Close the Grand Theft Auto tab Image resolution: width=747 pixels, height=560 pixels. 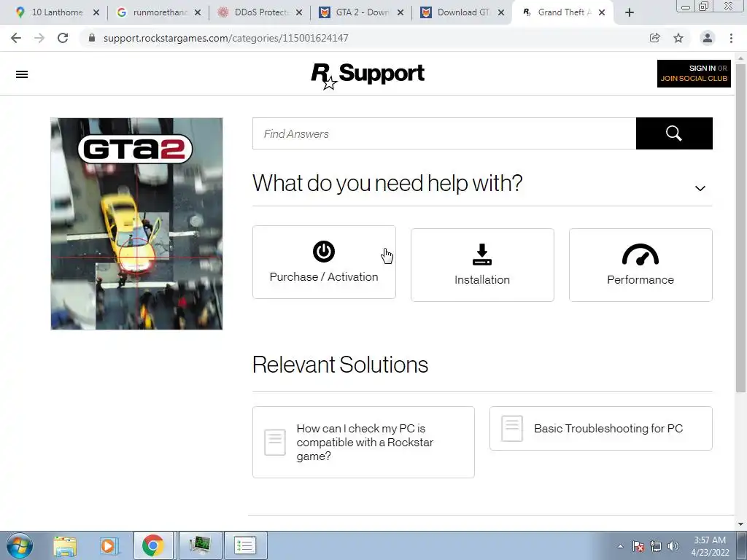[x=602, y=12]
